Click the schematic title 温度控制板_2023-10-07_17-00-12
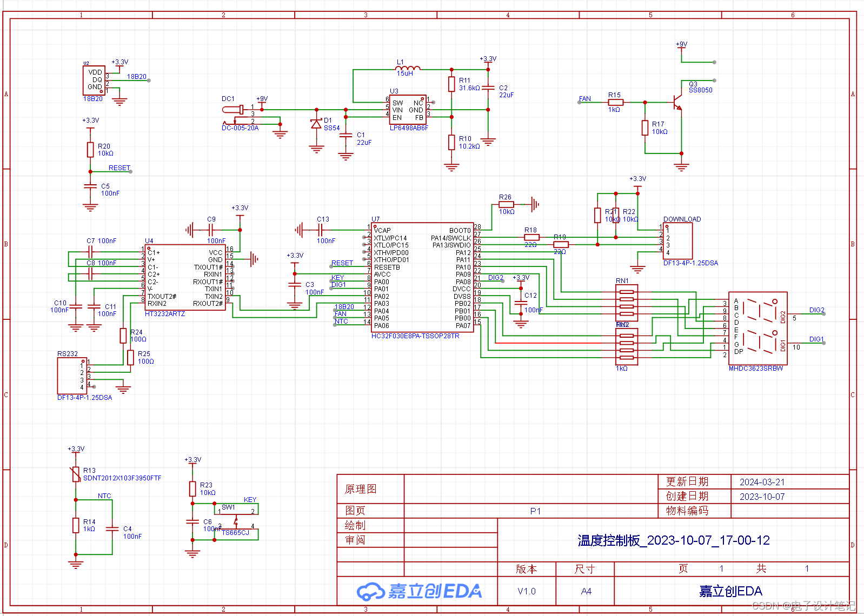864x616 pixels. [x=674, y=540]
